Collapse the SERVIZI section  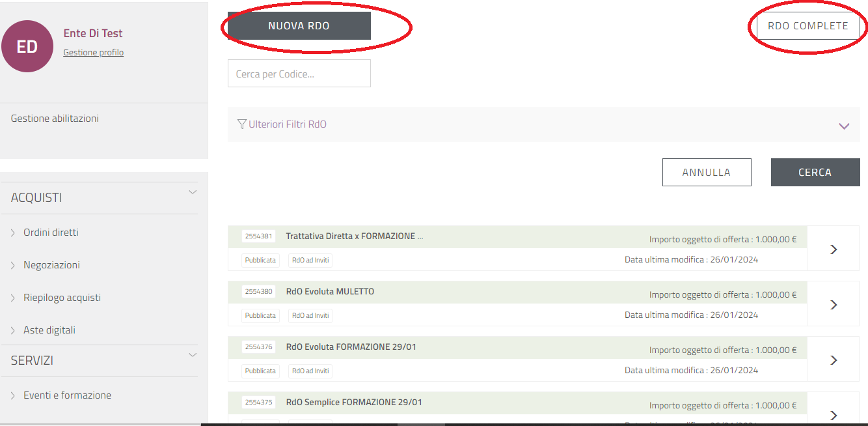click(x=193, y=355)
